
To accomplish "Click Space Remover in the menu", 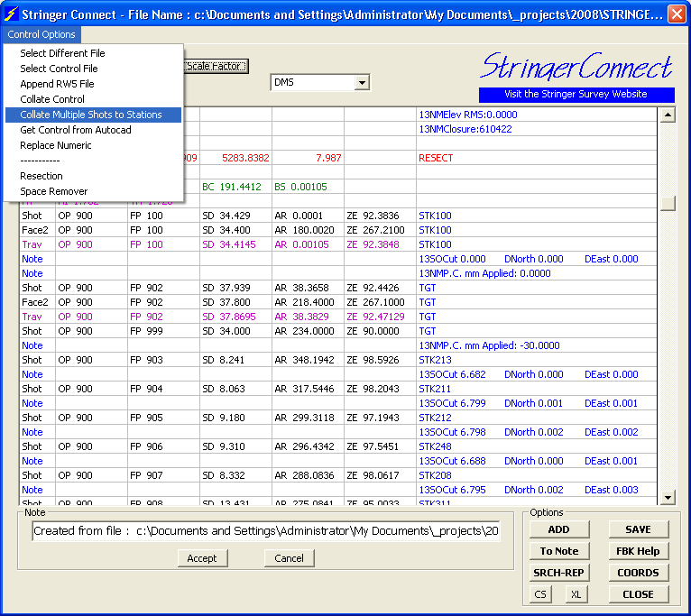I will (x=54, y=191).
